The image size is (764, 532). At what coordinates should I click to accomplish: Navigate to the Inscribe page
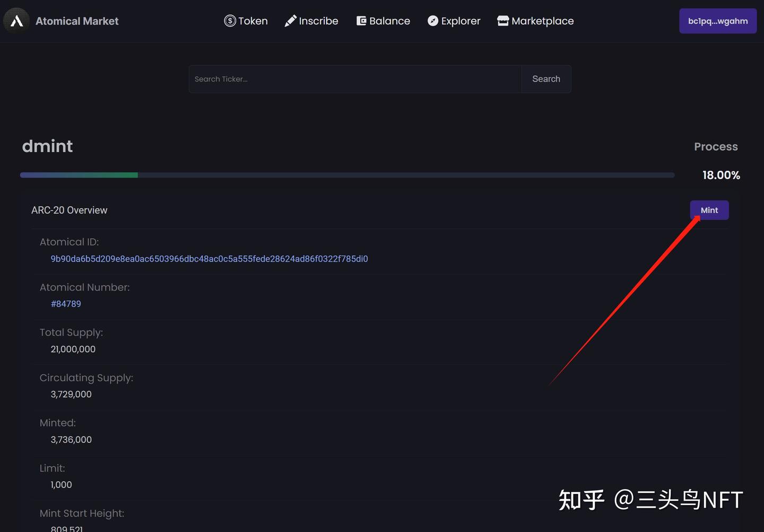click(318, 21)
